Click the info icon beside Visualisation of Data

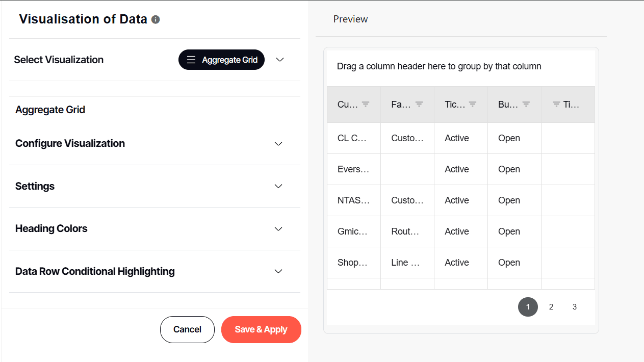point(156,19)
